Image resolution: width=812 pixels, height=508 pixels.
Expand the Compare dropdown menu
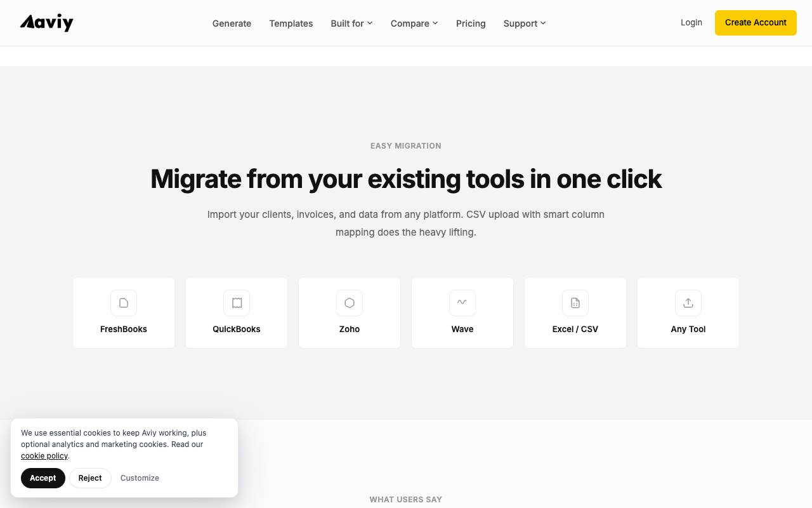tap(414, 23)
